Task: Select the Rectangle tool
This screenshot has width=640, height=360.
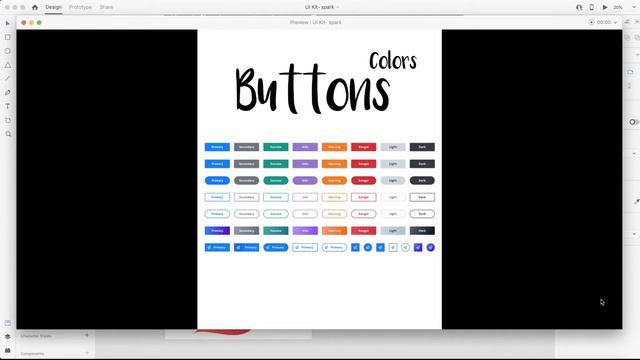Action: coord(8,37)
